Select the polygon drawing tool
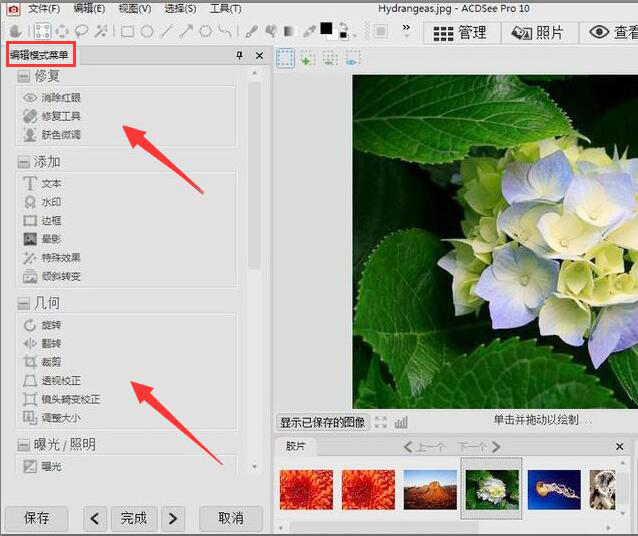This screenshot has height=536, width=638. [x=206, y=31]
